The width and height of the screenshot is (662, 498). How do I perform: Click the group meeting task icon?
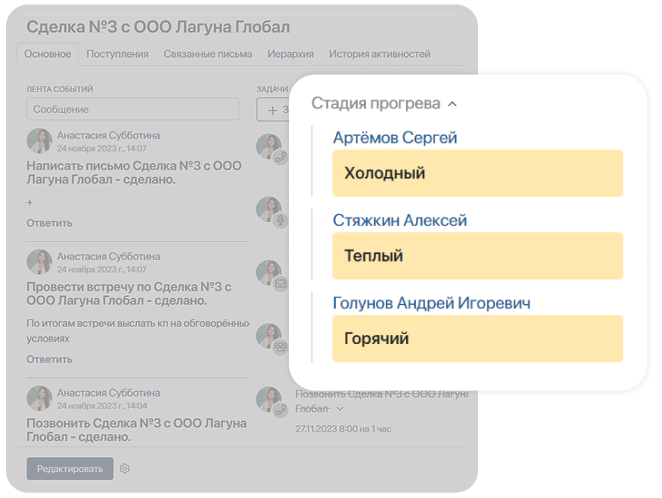point(280,347)
